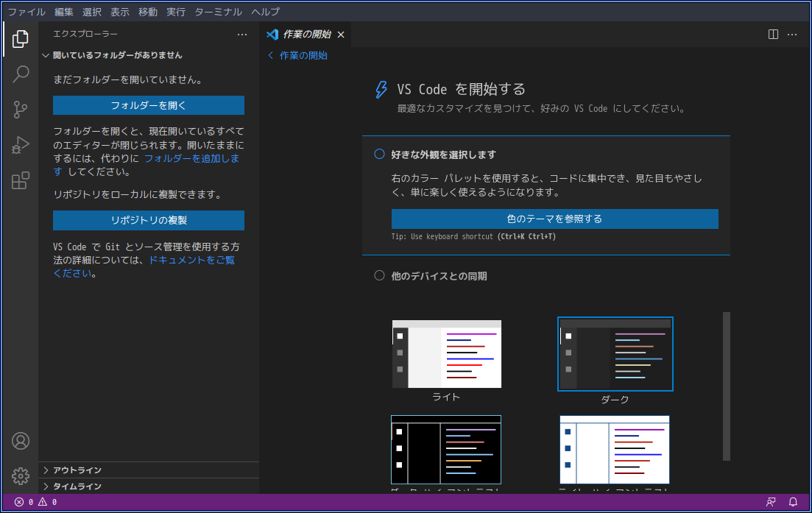Screen dimensions: 812x513
Task: Open the Explorer view in activity bar
Action: point(20,39)
